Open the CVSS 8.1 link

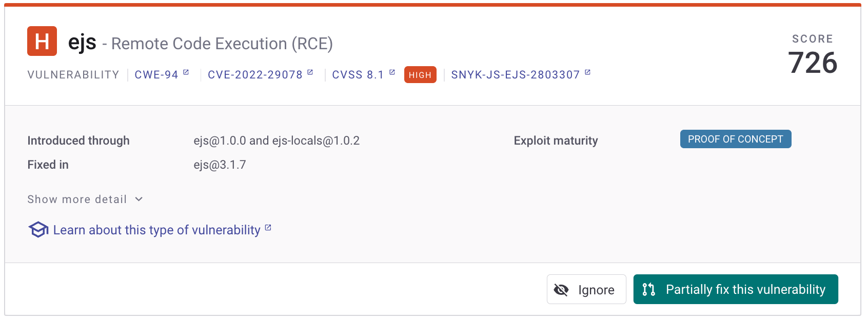358,75
